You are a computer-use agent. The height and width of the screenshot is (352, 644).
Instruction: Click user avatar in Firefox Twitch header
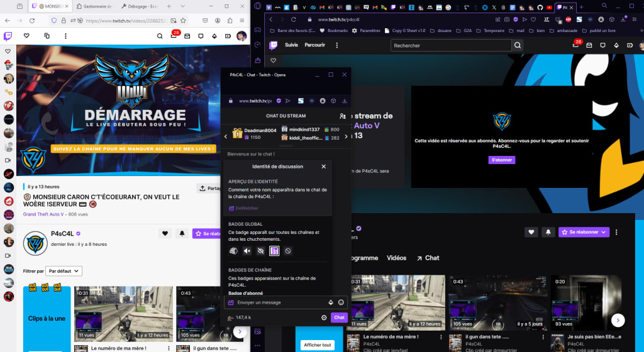point(241,36)
